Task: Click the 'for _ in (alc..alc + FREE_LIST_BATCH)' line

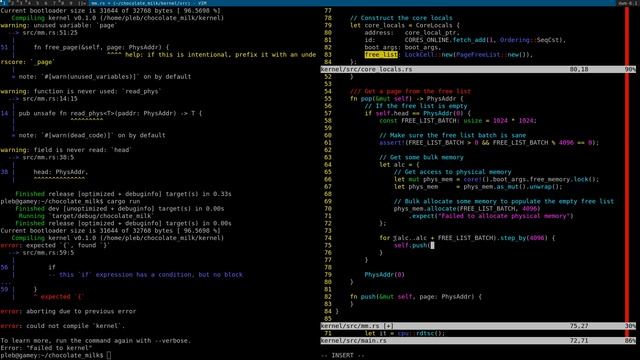Action: pos(467,238)
